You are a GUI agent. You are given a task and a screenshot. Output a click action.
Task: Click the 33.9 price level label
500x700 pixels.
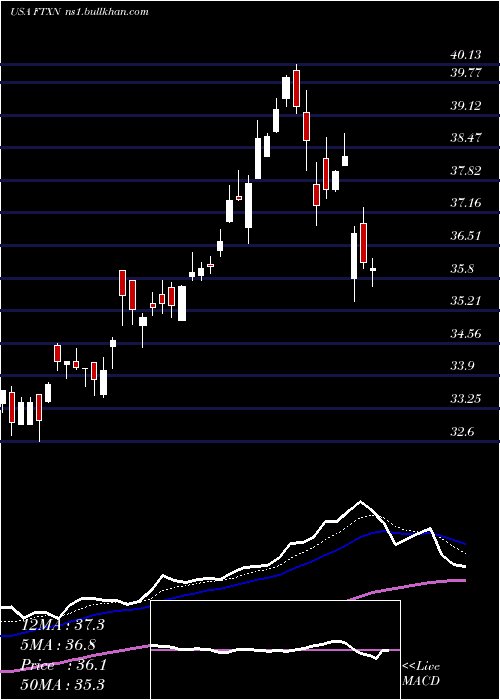[x=462, y=366]
